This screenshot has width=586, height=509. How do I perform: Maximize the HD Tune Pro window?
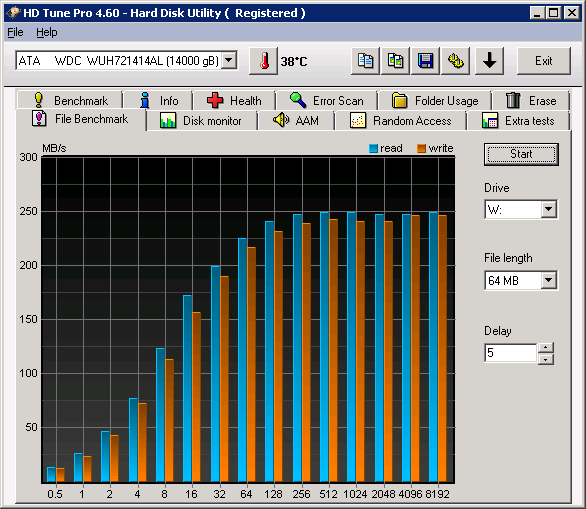[553, 13]
